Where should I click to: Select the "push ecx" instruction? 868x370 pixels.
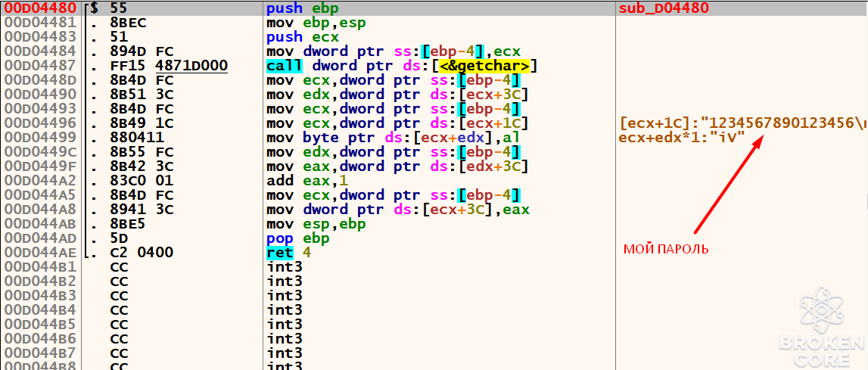point(303,38)
